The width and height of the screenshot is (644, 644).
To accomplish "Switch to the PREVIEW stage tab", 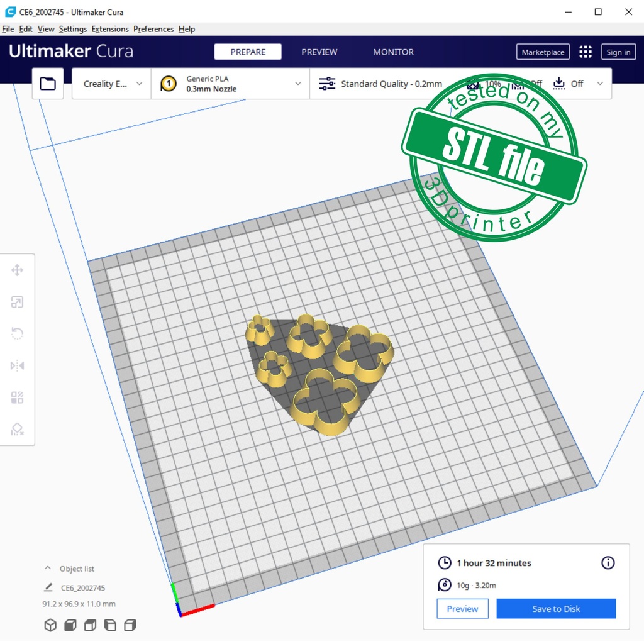I will (319, 52).
